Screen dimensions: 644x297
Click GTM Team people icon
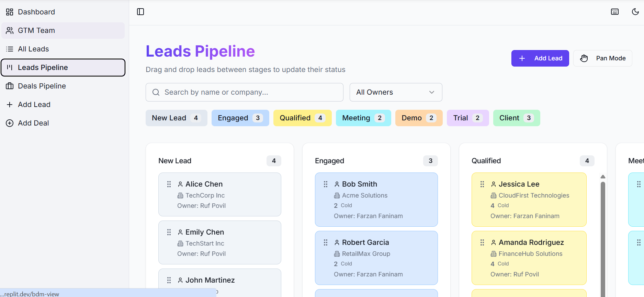pyautogui.click(x=10, y=31)
